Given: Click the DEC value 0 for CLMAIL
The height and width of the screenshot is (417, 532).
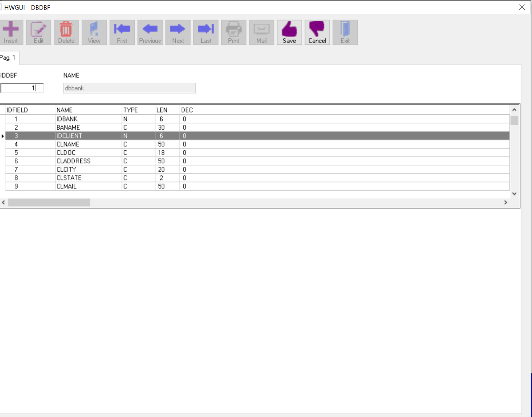Looking at the screenshot, I should tap(184, 186).
